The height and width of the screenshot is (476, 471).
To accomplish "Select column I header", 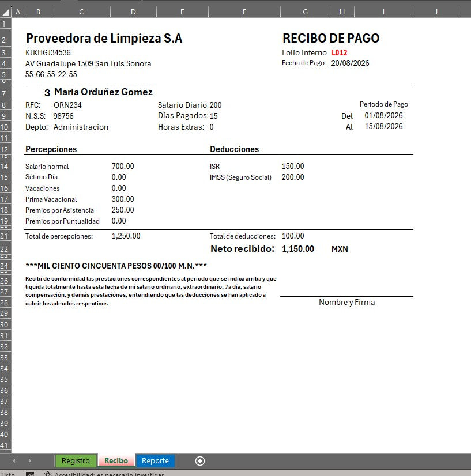I will coord(383,12).
